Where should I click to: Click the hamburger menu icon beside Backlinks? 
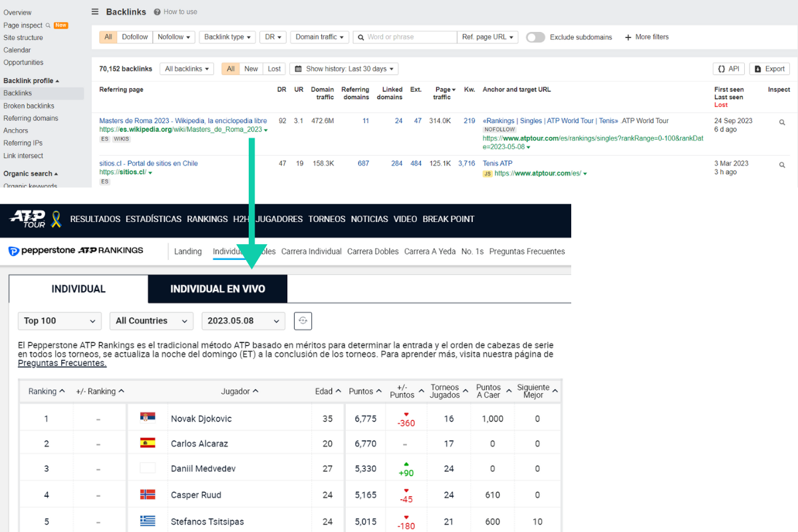pos(95,12)
